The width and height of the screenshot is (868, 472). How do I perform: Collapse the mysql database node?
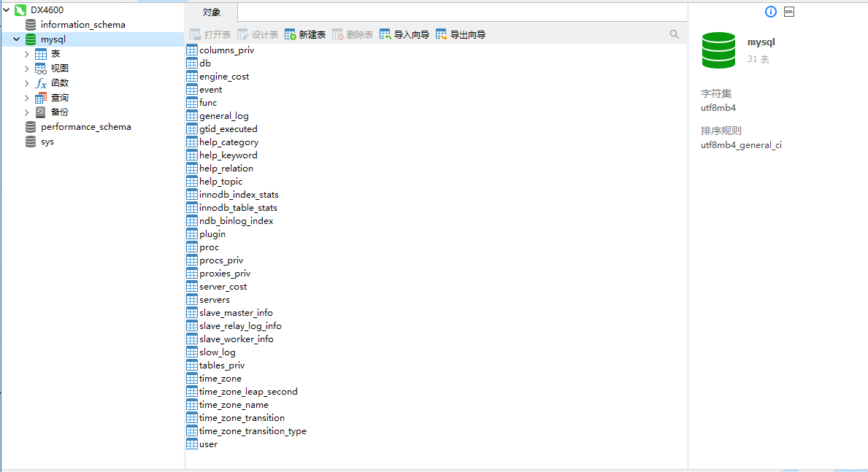pos(16,39)
